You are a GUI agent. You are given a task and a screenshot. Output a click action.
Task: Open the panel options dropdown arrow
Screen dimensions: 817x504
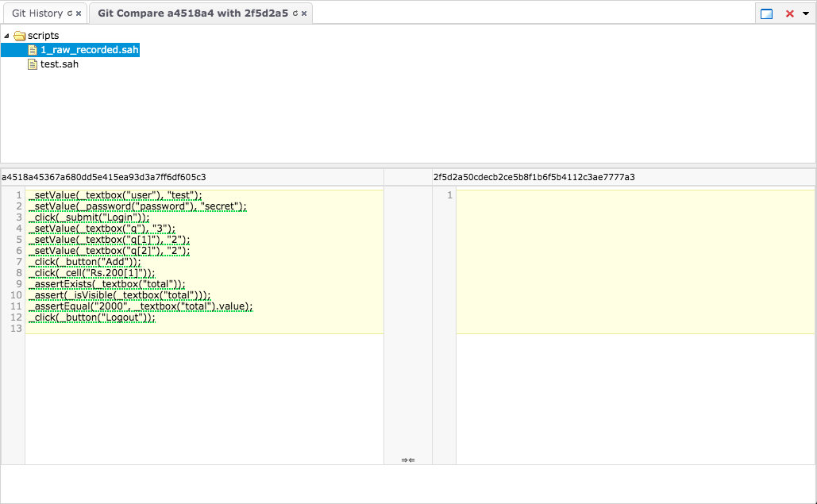coord(806,13)
